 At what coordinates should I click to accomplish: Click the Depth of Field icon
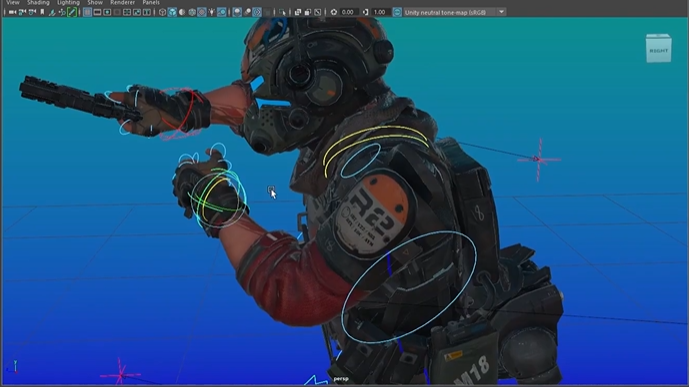pyautogui.click(x=267, y=12)
